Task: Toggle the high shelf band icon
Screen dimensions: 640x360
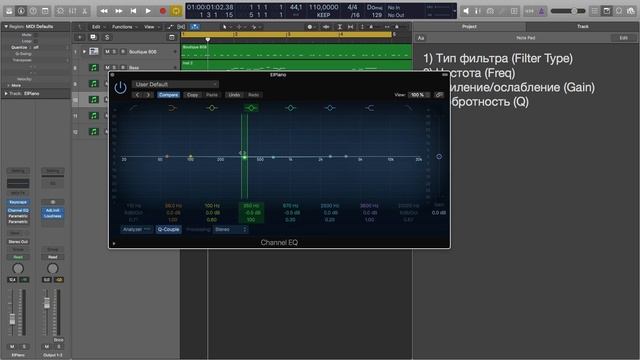Action: (369, 108)
